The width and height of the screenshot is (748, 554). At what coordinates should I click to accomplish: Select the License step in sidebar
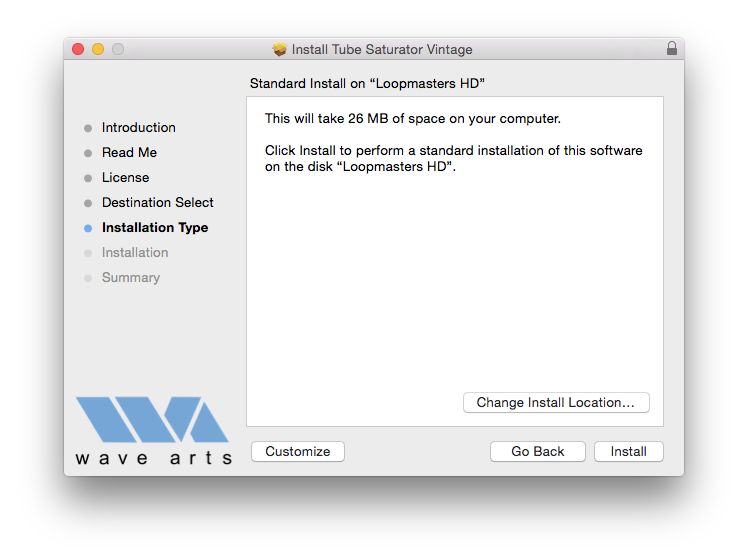125,178
